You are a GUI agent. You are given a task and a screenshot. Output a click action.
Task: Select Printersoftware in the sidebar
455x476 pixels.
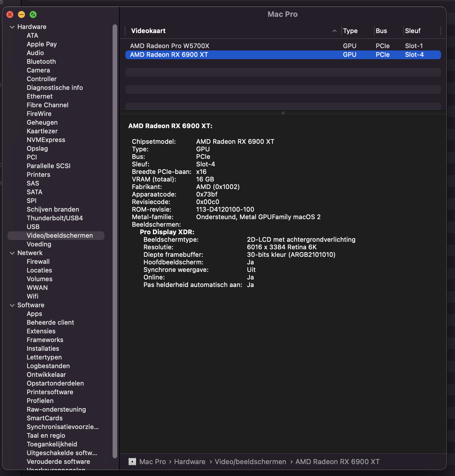[x=50, y=392]
